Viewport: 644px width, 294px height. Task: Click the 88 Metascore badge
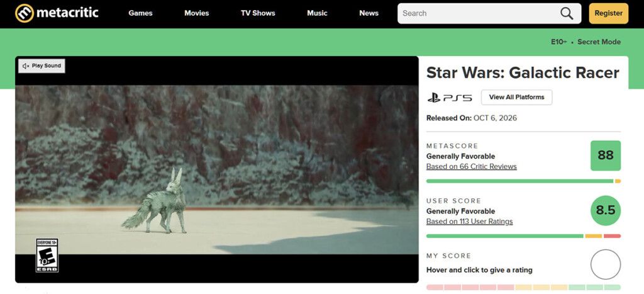606,155
